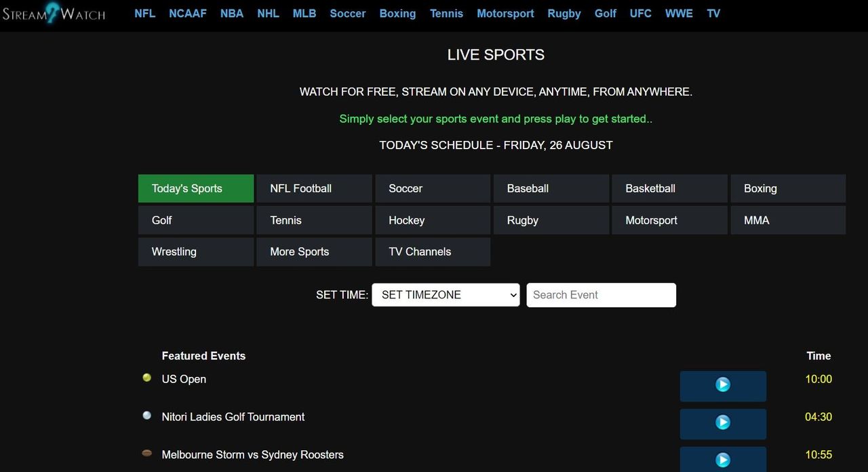This screenshot has height=472, width=868.
Task: Select the More Sports category tab
Action: [314, 252]
